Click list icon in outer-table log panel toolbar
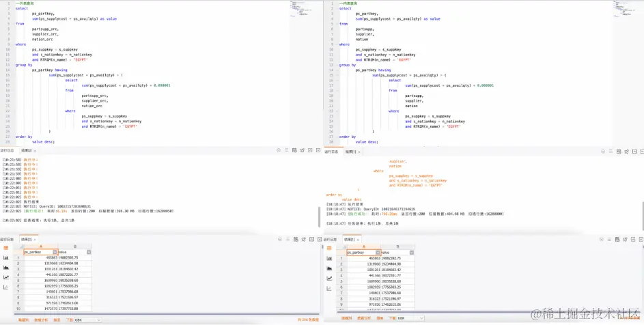The height and width of the screenshot is (325, 644). point(287,151)
